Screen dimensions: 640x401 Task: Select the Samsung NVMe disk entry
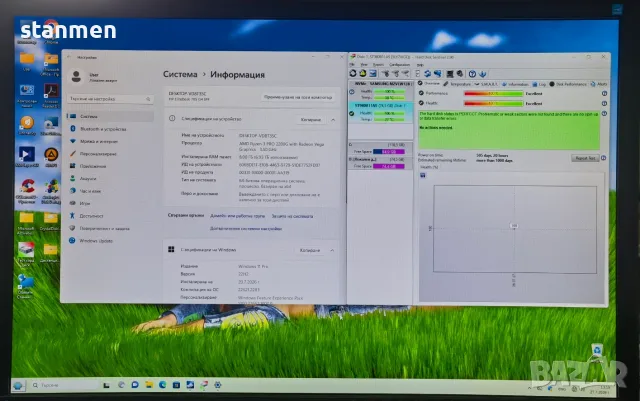[381, 90]
